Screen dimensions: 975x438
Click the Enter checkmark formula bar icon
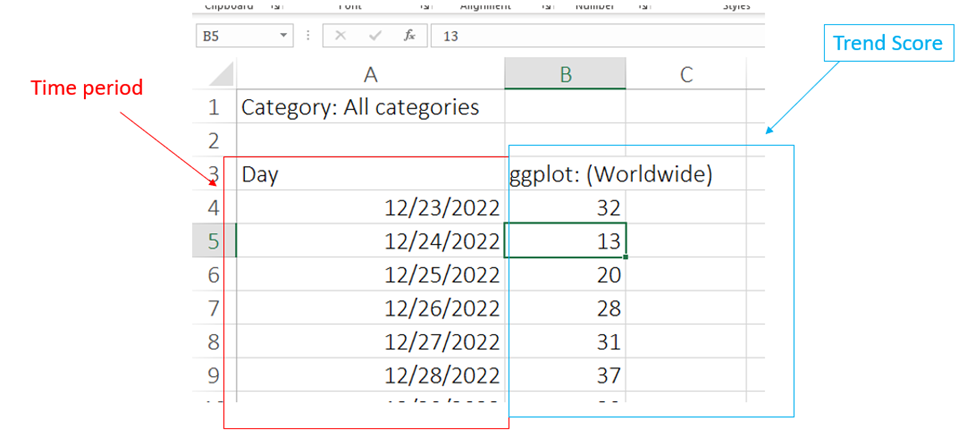[375, 35]
